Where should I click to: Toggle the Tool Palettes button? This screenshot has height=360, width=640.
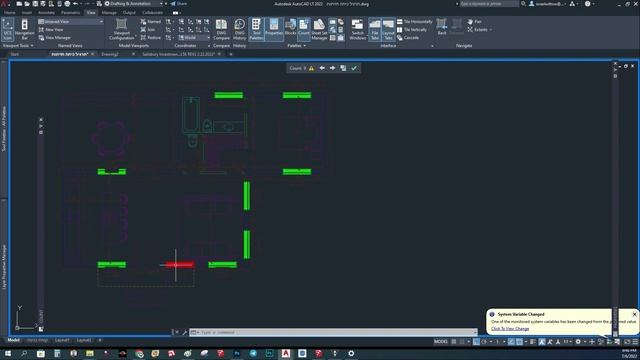pyautogui.click(x=256, y=29)
